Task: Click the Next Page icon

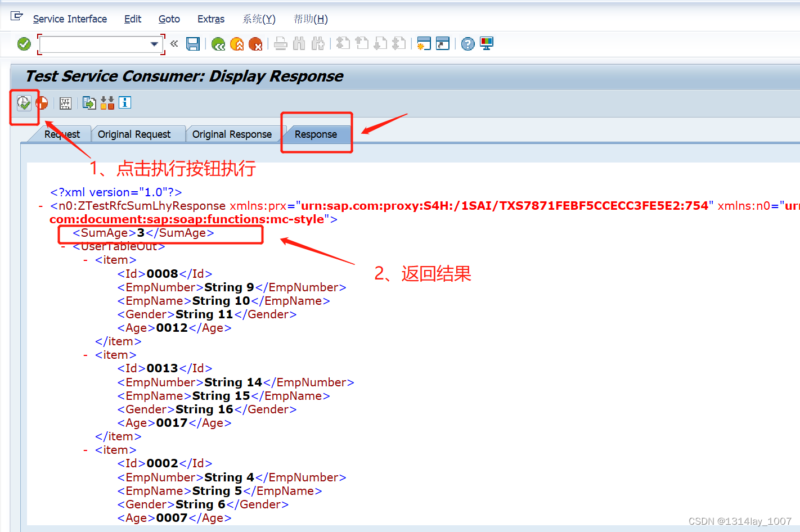Action: (380, 44)
